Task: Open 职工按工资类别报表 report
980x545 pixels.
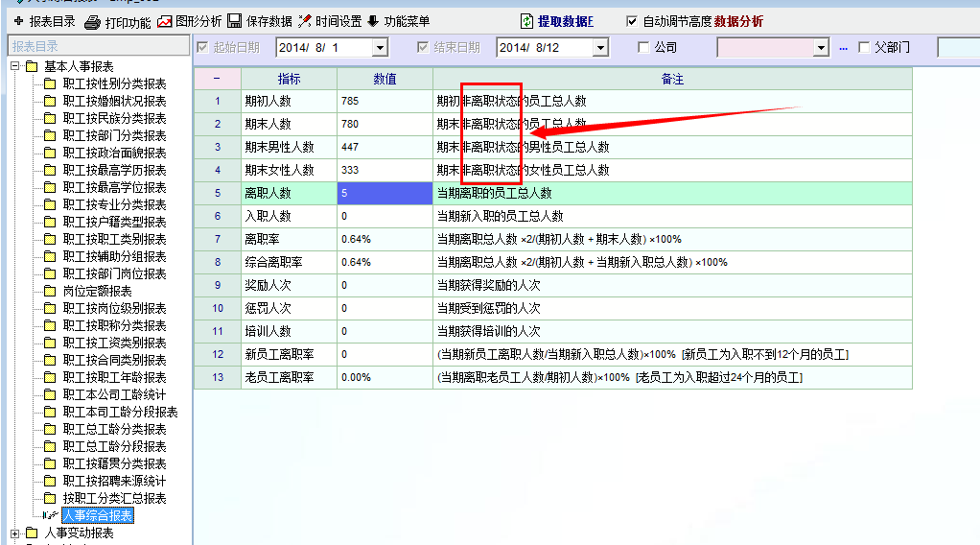Action: click(114, 343)
